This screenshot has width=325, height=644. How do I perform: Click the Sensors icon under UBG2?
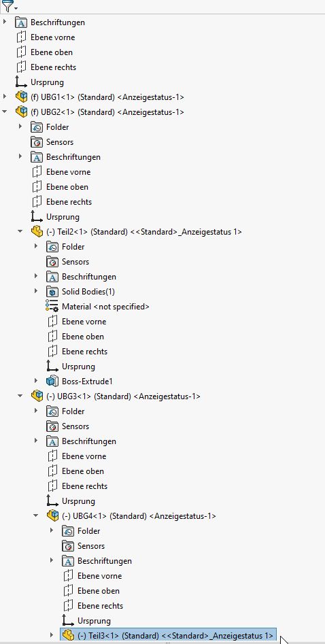tap(37, 142)
